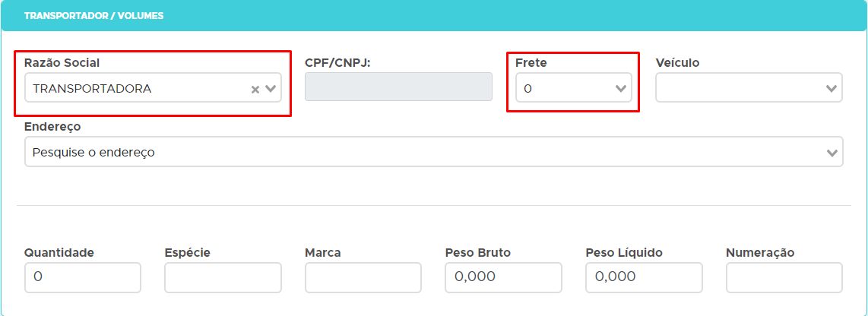
Task: Click the TRANSPORTADOR / VOLUMES panel header
Action: pyautogui.click(x=94, y=15)
